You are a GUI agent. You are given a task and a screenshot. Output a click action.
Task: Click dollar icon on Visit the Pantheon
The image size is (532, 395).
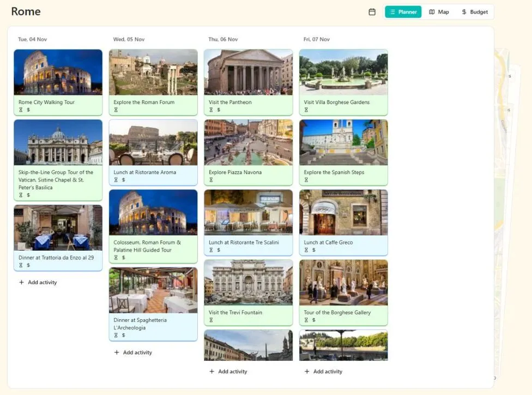[x=219, y=110]
